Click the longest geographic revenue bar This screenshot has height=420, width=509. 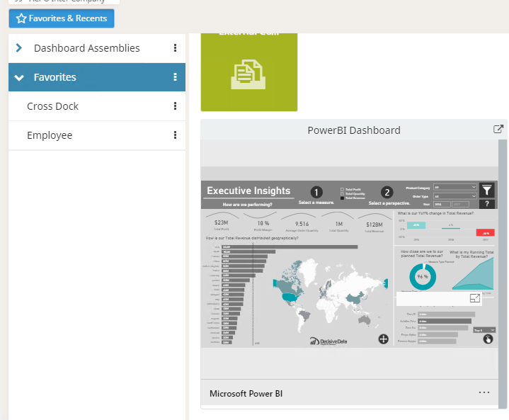point(290,247)
